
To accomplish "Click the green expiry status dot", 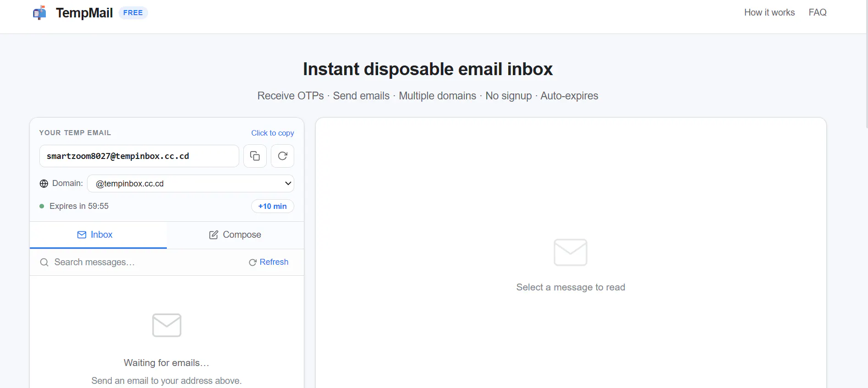I will pos(42,206).
